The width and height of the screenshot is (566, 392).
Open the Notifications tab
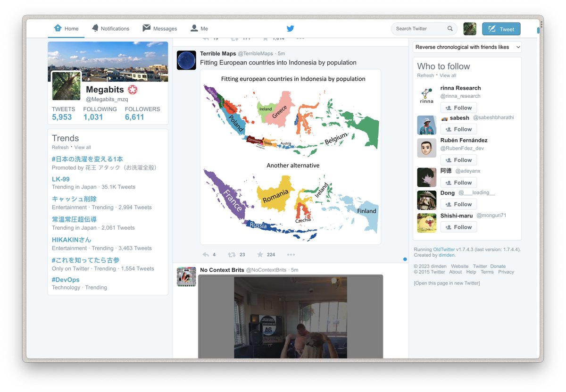click(x=110, y=28)
